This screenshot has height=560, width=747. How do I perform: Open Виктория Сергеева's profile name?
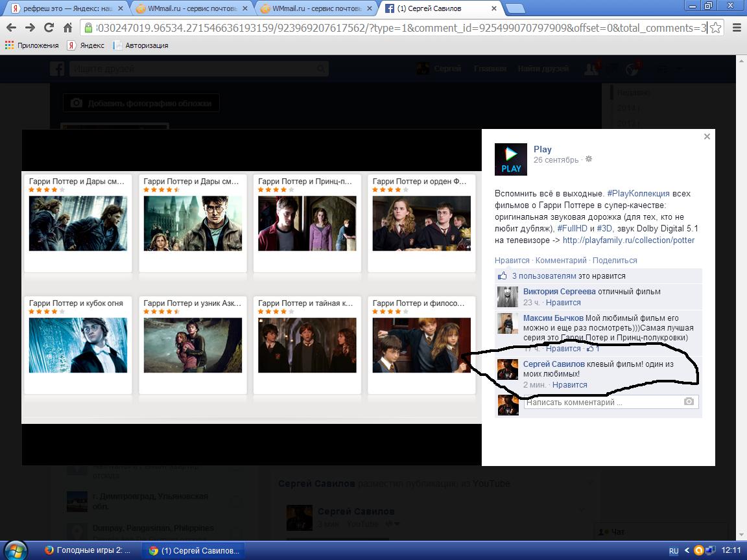click(x=560, y=292)
